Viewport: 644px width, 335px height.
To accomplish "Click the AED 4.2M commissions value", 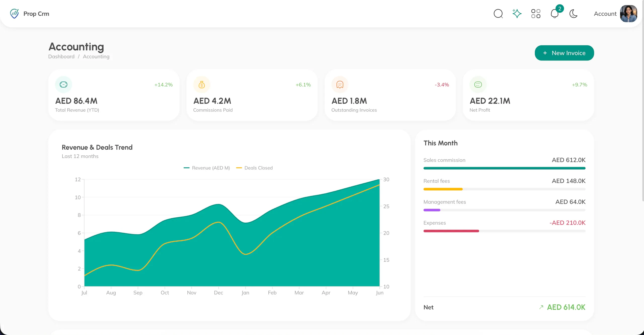I will point(212,101).
